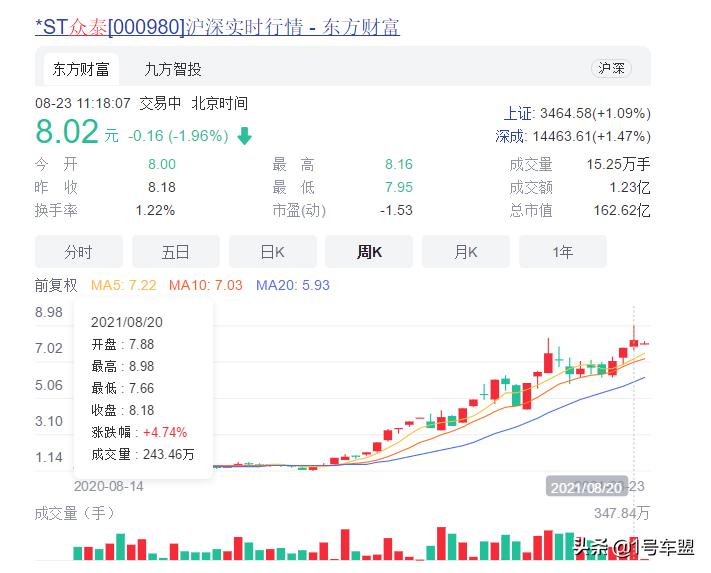The height and width of the screenshot is (573, 711).
Task: Click the 成交量 value 15.25万手
Action: (x=618, y=164)
